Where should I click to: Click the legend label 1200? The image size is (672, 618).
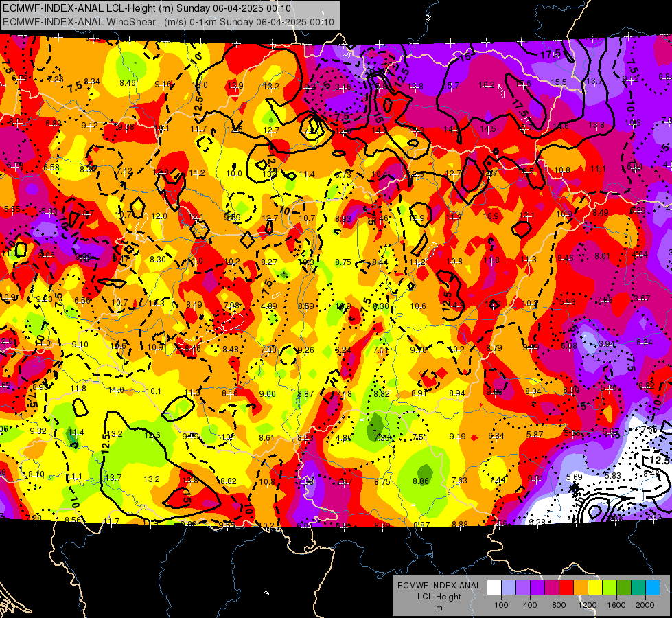(x=588, y=605)
